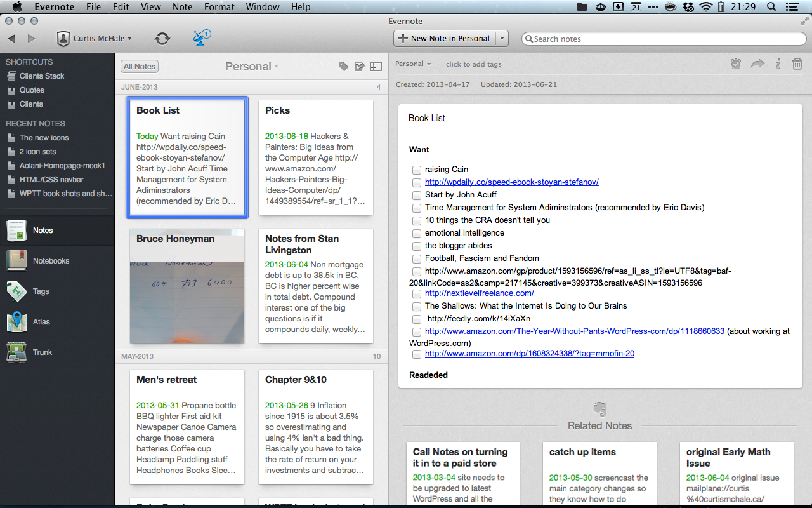
Task: Open the Personal notebook dropdown in the note
Action: click(x=413, y=63)
